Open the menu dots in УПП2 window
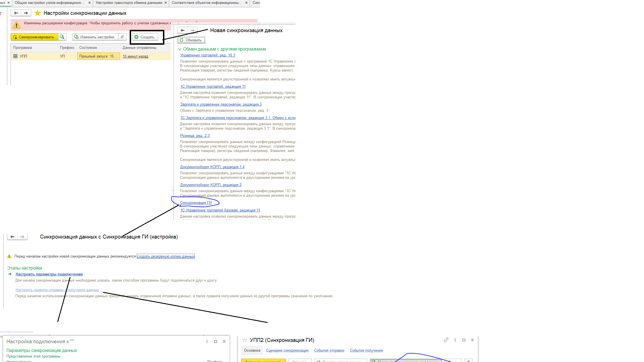The width and height of the screenshot is (644, 362). 455,340
